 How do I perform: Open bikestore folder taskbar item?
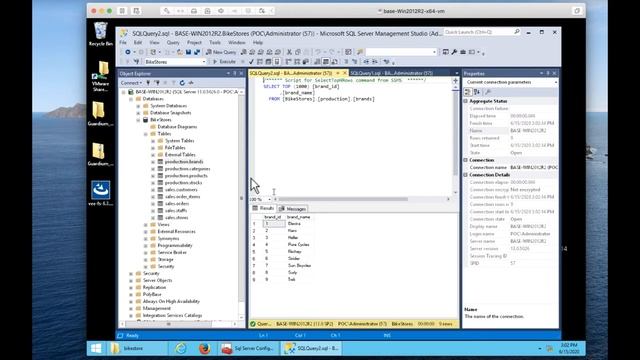[136, 348]
